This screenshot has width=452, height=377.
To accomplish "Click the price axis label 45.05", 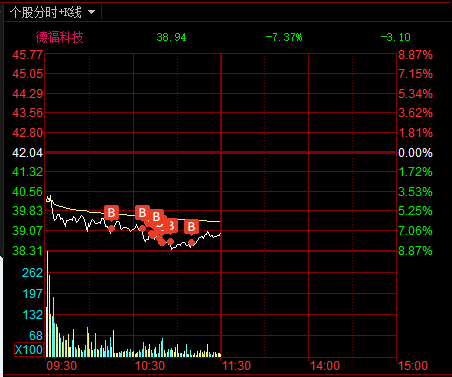I will pos(28,74).
